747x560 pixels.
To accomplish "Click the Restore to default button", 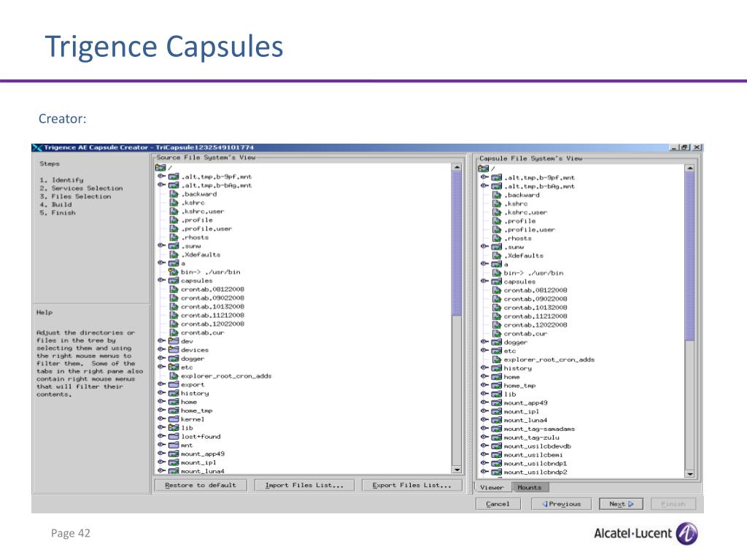I will click(x=201, y=485).
